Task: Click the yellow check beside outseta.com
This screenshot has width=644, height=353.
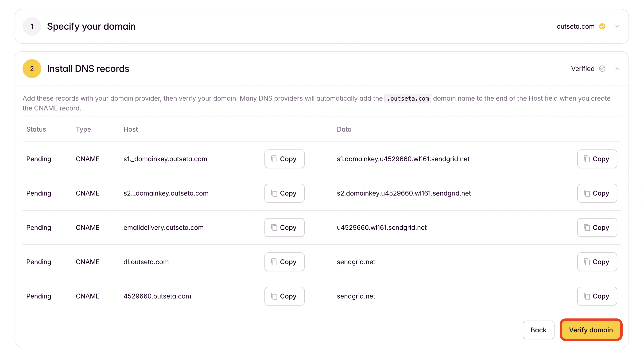Action: 602,26
